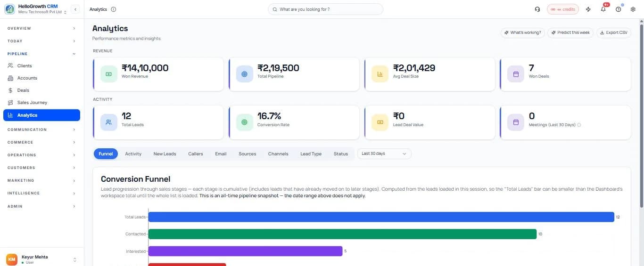Open the notifications bell

pyautogui.click(x=603, y=9)
